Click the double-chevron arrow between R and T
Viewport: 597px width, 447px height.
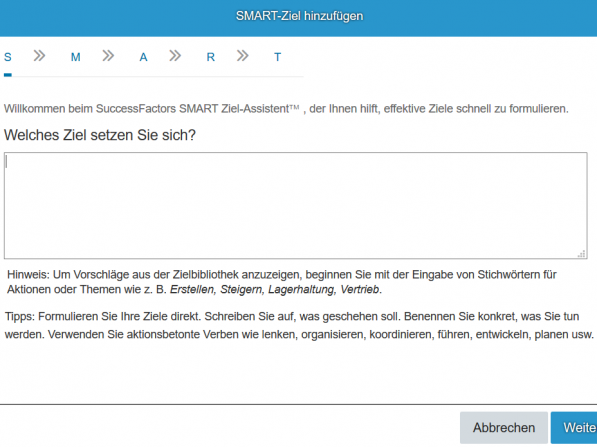coord(243,56)
